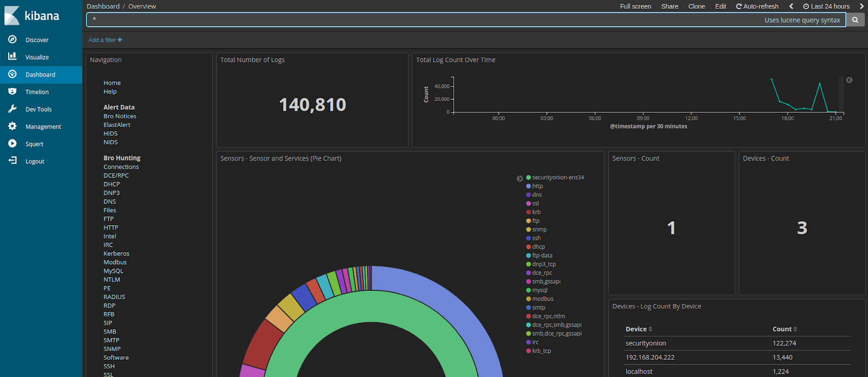Collapse the pie chart legend with arrow toggle

(x=520, y=178)
